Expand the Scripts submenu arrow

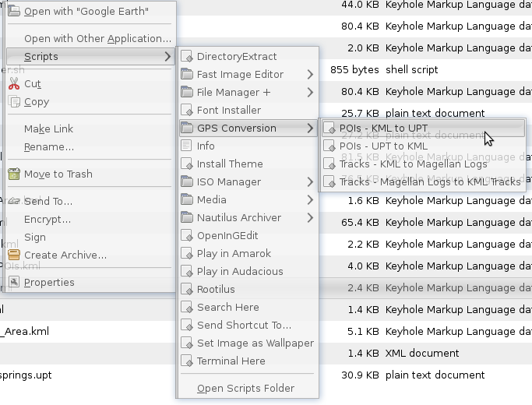click(167, 56)
